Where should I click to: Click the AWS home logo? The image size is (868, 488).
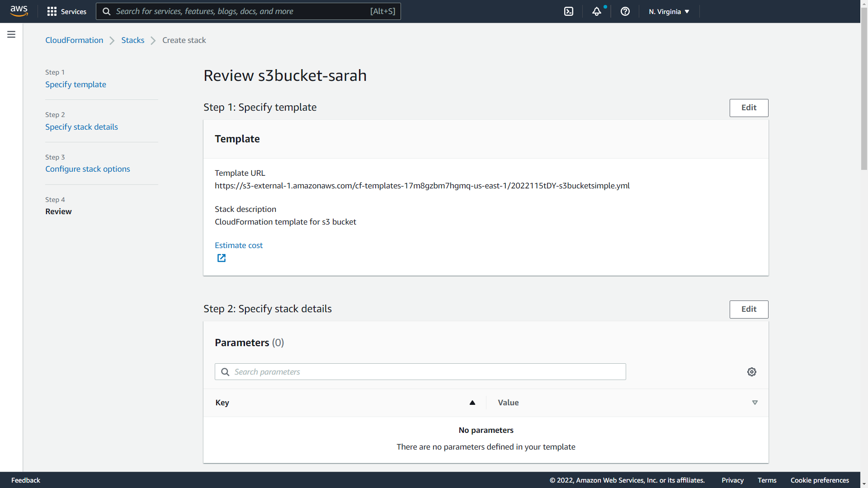coord(19,11)
